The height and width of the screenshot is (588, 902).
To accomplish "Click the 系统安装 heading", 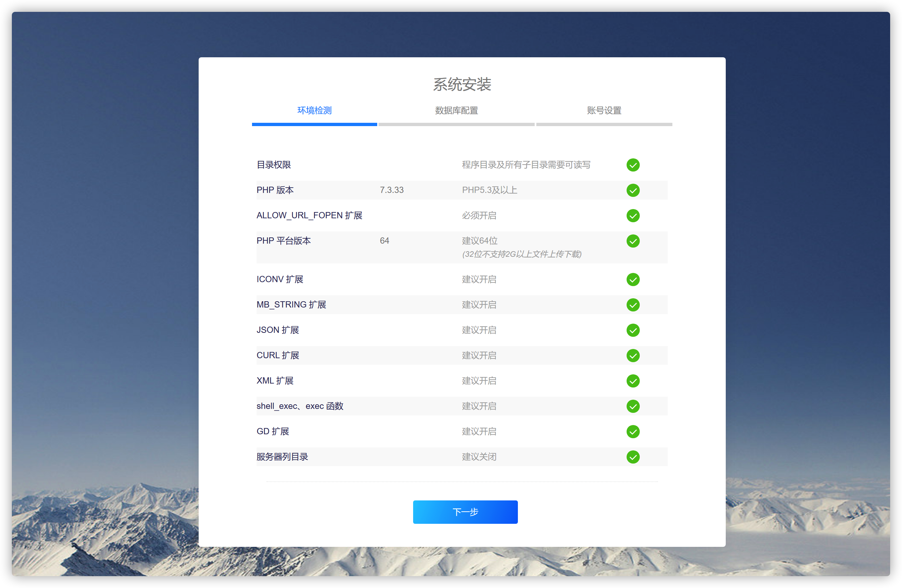I will (462, 84).
